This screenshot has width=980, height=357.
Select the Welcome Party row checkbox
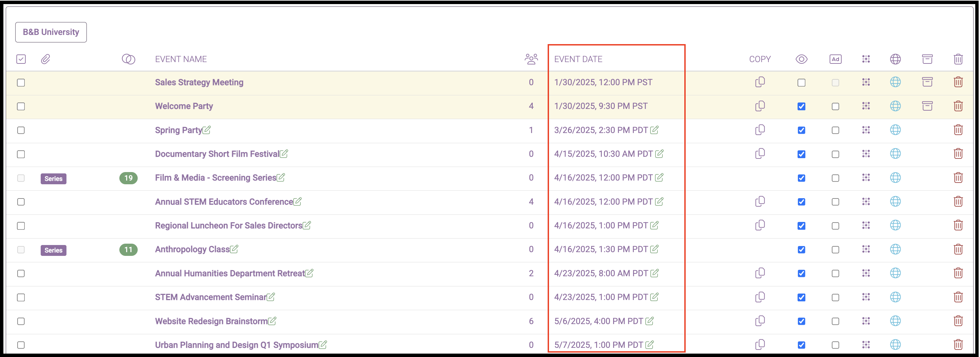(21, 107)
